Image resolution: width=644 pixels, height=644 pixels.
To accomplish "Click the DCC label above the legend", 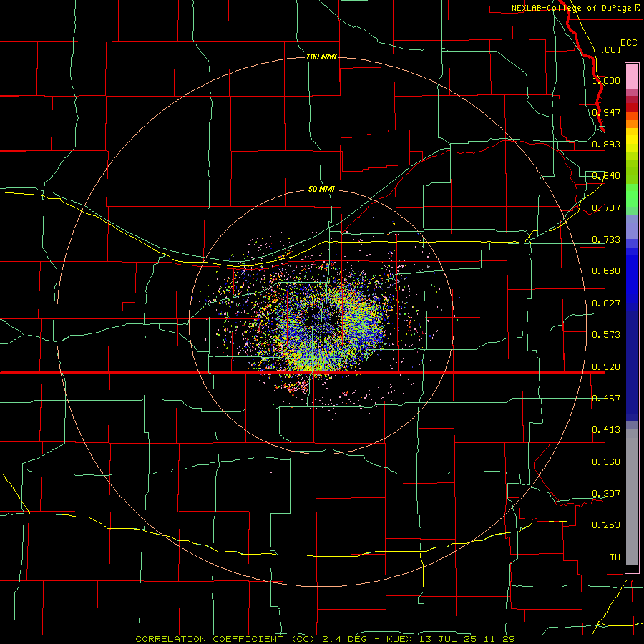I will tap(628, 43).
